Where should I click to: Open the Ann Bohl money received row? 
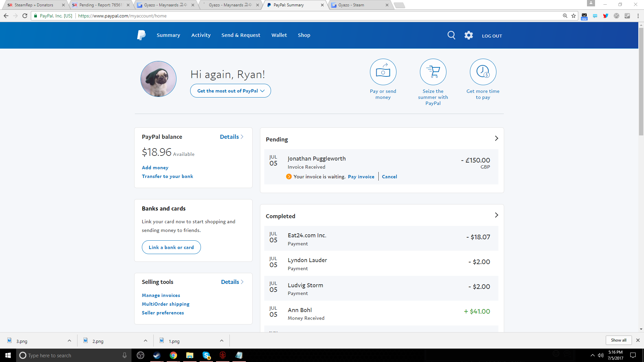(381, 313)
